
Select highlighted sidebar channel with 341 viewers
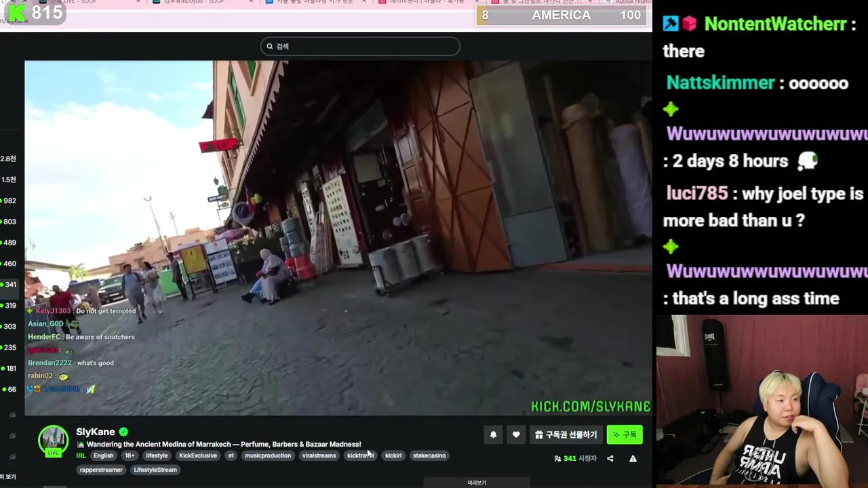(x=8, y=285)
